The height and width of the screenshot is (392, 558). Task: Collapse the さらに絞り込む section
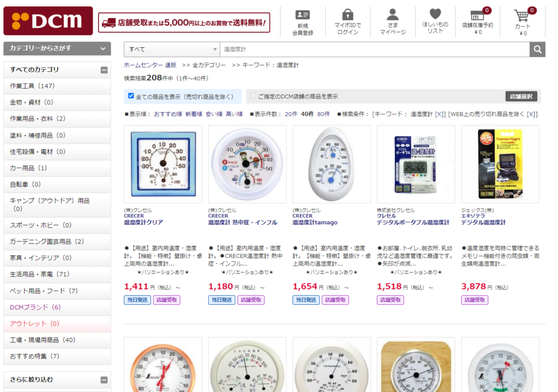tap(104, 380)
